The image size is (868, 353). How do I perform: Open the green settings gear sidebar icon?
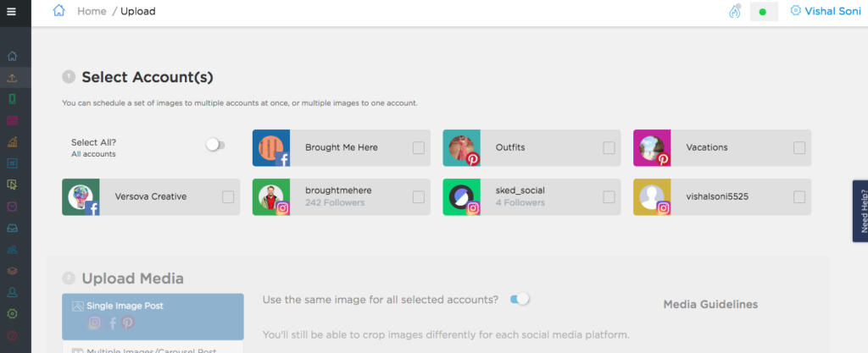[x=12, y=313]
